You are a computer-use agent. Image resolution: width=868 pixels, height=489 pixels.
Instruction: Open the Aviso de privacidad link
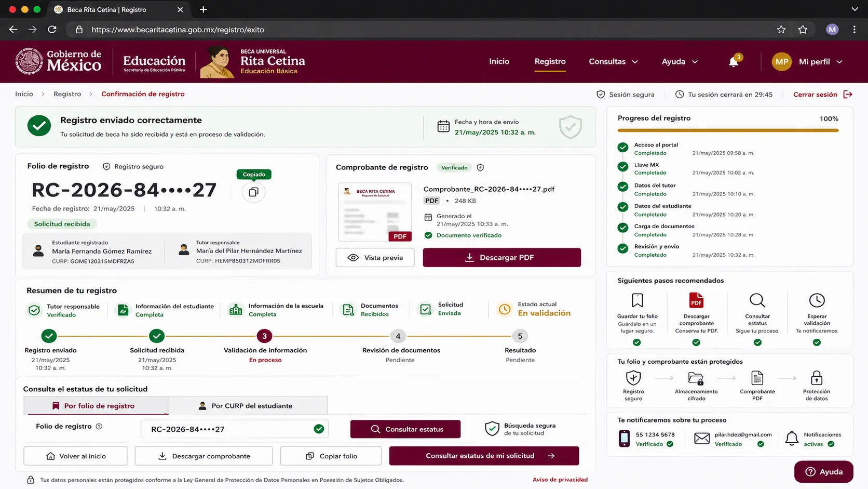tap(560, 480)
